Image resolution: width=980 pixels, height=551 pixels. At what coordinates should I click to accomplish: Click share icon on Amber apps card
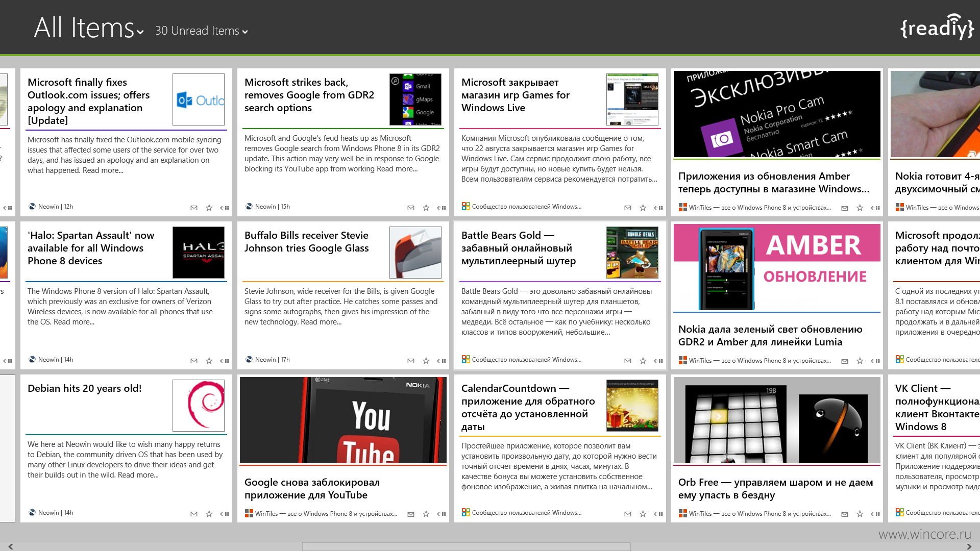pos(875,208)
